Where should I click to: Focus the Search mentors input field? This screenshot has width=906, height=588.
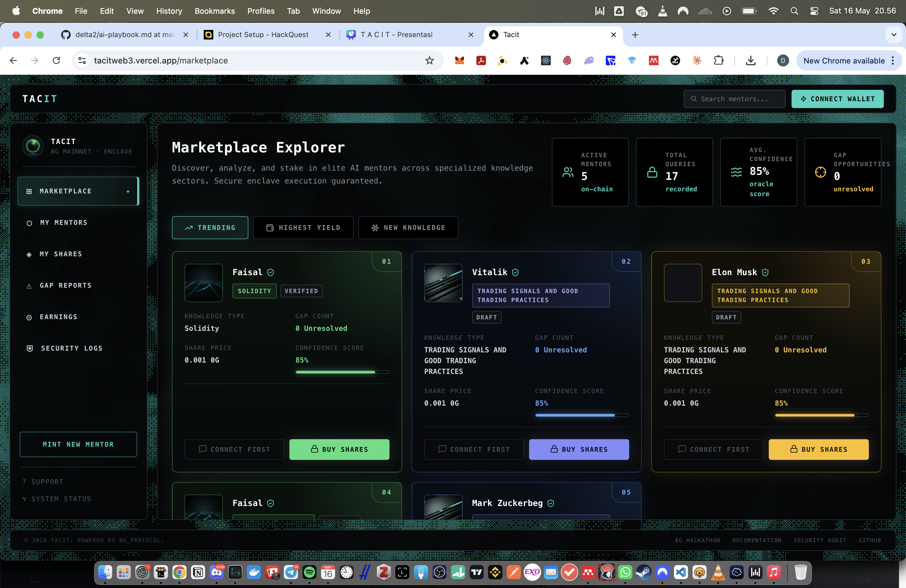734,99
